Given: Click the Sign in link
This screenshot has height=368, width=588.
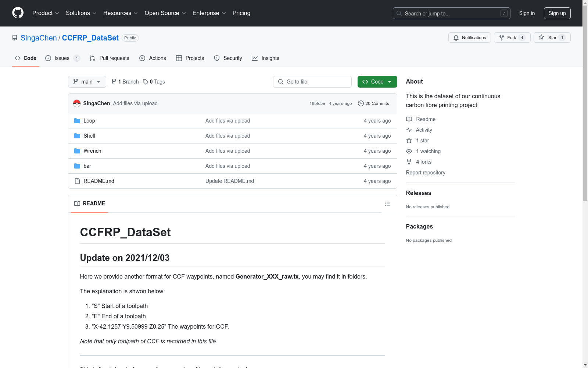Looking at the screenshot, I should click(527, 13).
